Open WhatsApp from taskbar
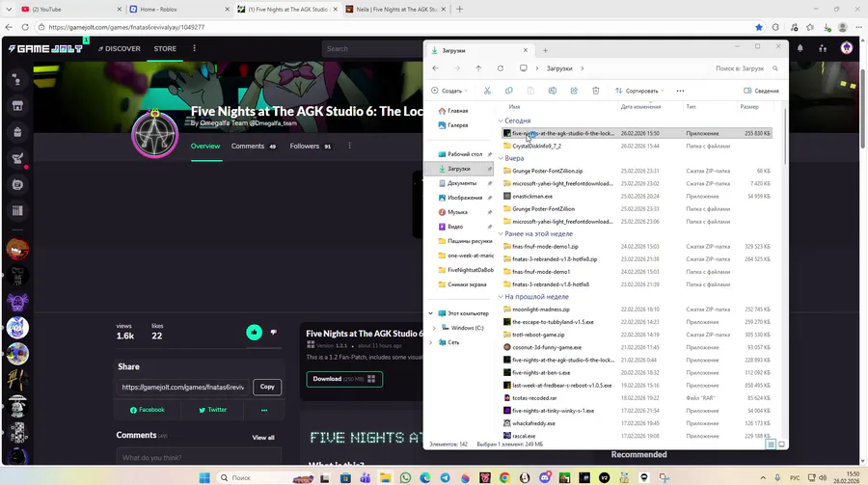This screenshot has width=868, height=485. pos(405,477)
